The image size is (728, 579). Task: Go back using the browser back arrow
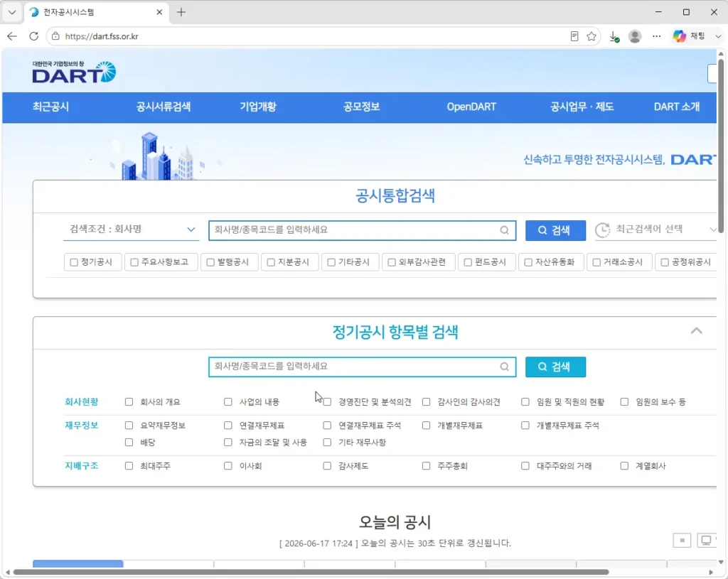12,36
